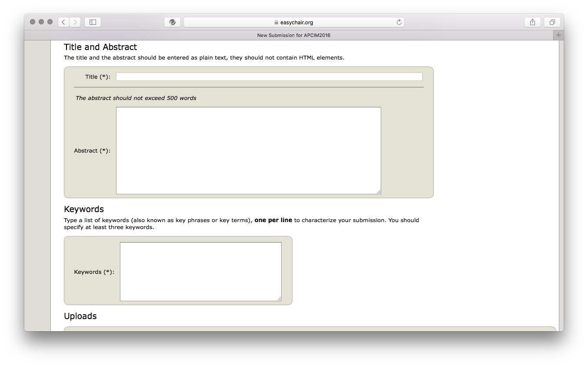Click the 'Title (*):' label
The width and height of the screenshot is (588, 366).
coord(98,77)
